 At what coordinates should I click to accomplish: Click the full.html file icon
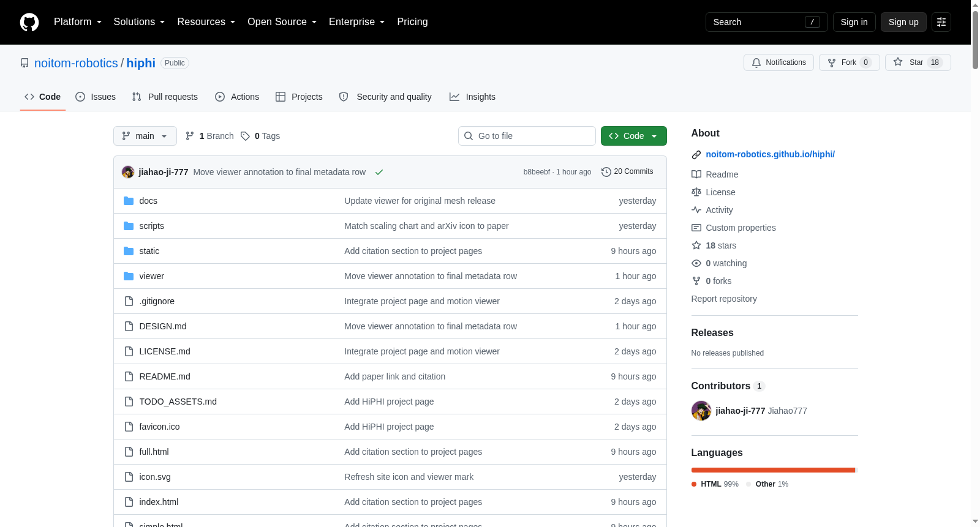129,452
